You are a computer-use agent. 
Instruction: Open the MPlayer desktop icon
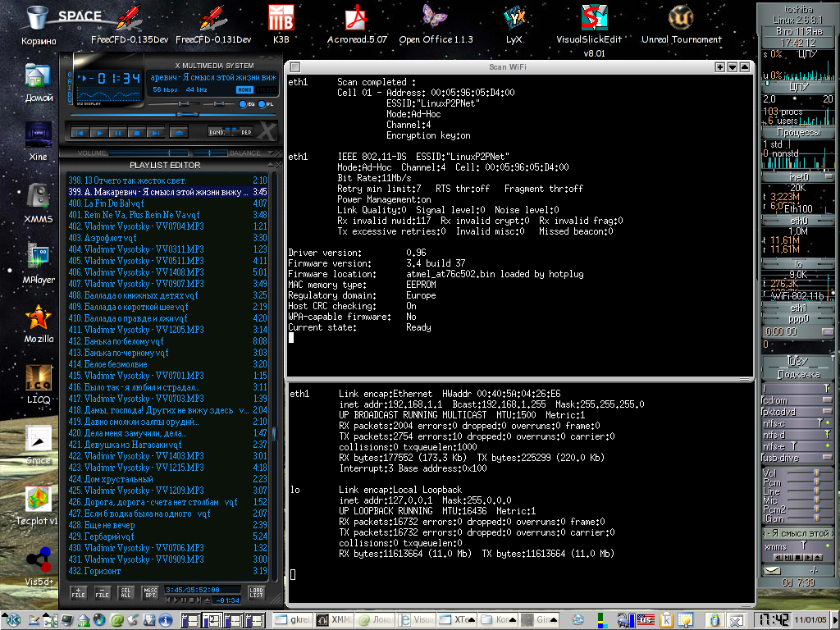pos(39,257)
